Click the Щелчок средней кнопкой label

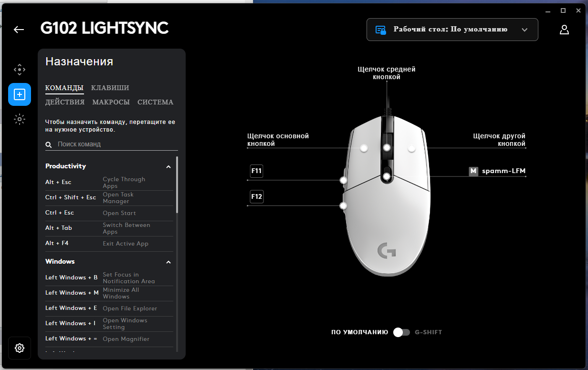tap(387, 73)
